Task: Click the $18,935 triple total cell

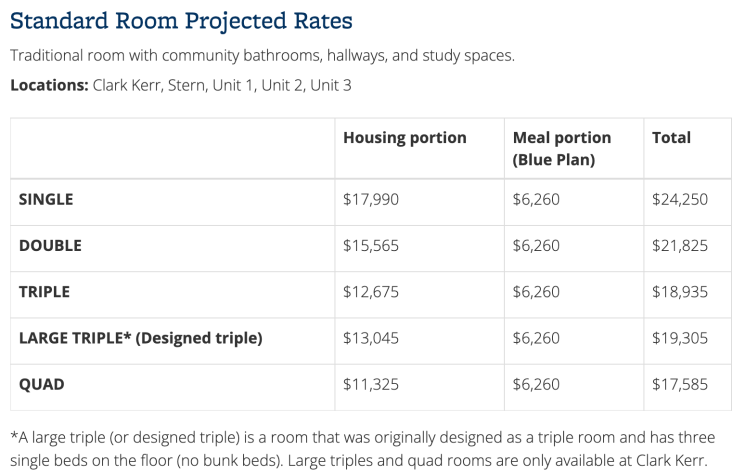Action: tap(680, 292)
